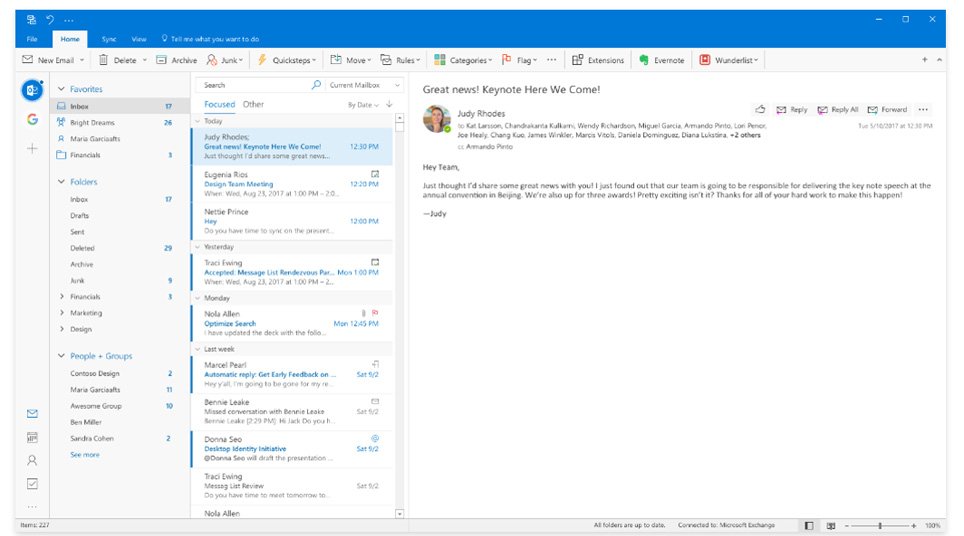Switch to the Other inbox
Image resolution: width=964 pixels, height=536 pixels.
click(x=253, y=104)
